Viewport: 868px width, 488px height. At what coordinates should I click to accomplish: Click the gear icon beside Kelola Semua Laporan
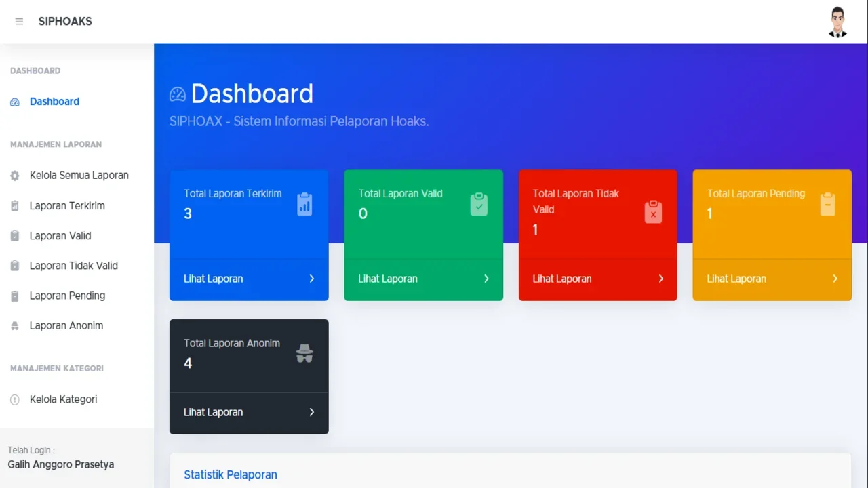click(15, 176)
